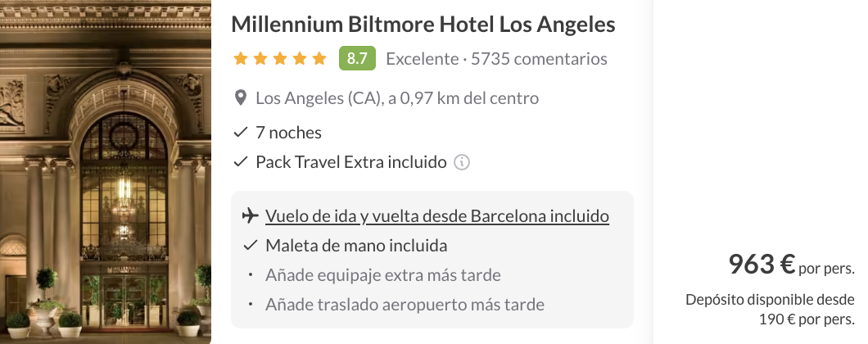
Task: Click the green 8.7 rating badge
Action: pyautogui.click(x=357, y=59)
